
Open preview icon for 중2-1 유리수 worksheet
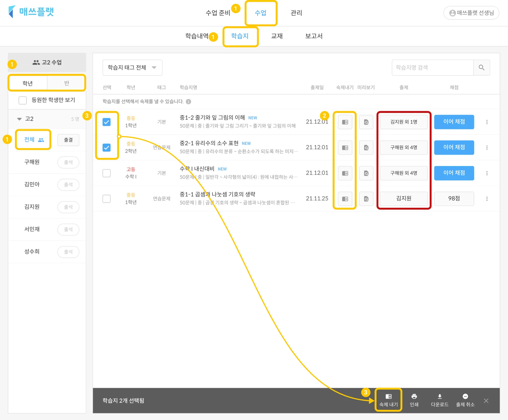click(x=366, y=148)
